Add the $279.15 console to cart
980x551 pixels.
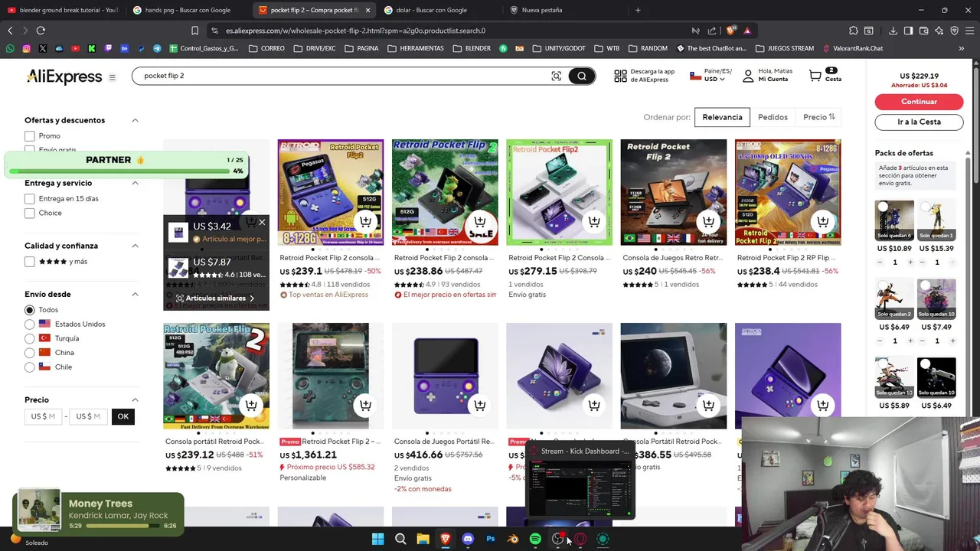594,221
